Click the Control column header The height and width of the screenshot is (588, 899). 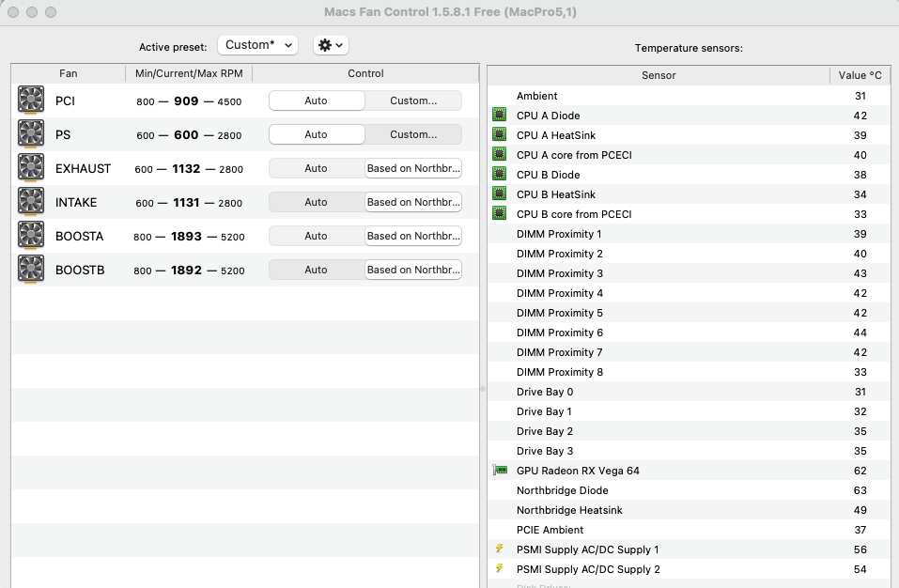pos(365,73)
